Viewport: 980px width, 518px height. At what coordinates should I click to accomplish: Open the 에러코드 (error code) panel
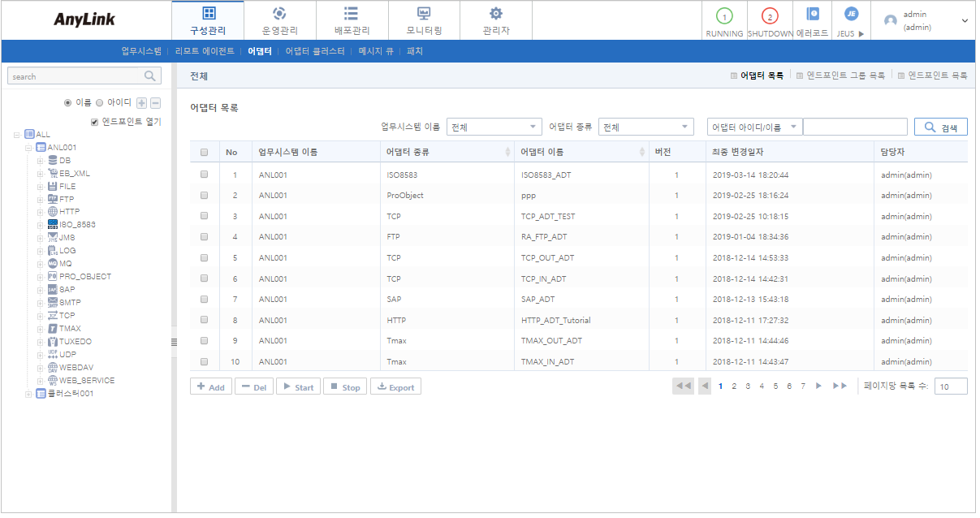click(813, 19)
